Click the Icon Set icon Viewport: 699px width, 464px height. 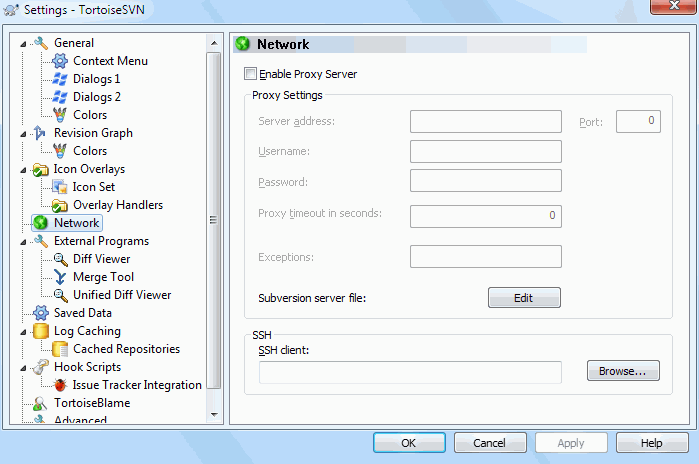click(x=60, y=187)
